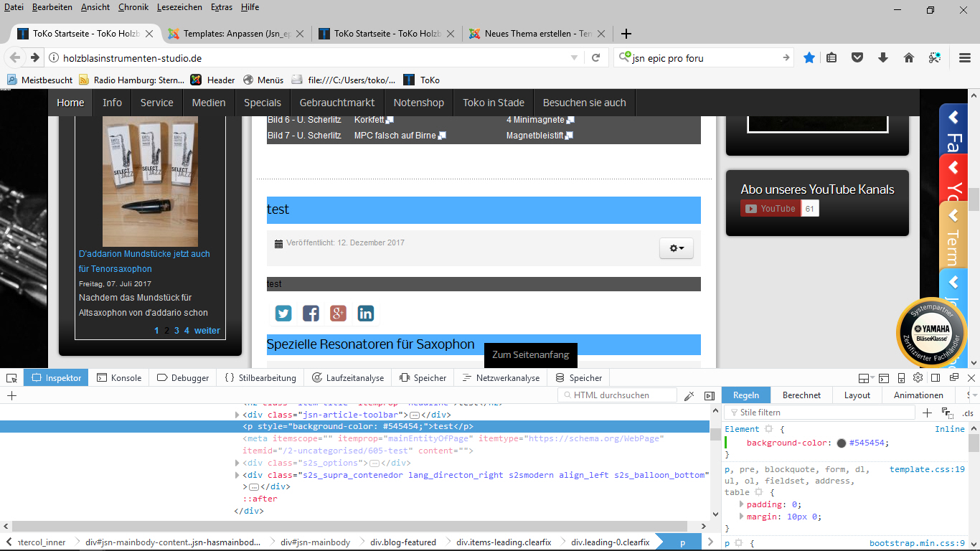
Task: Click the Notenshop navigation link
Action: coord(418,102)
